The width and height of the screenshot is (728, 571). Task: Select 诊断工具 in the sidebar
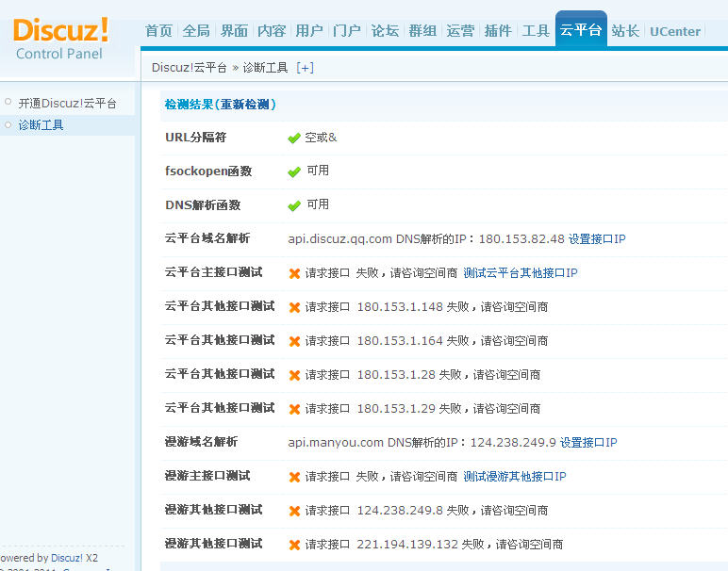[41, 124]
